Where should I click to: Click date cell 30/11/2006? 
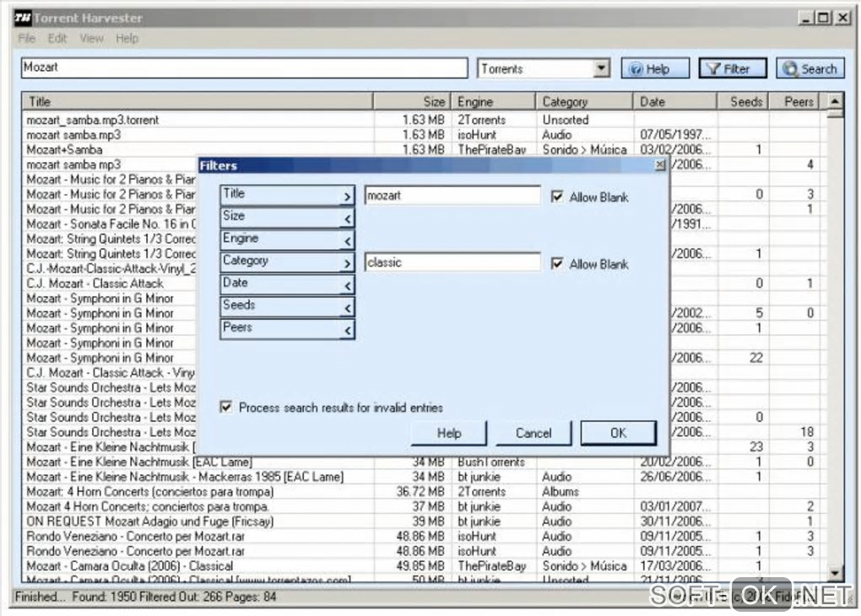pos(675,521)
